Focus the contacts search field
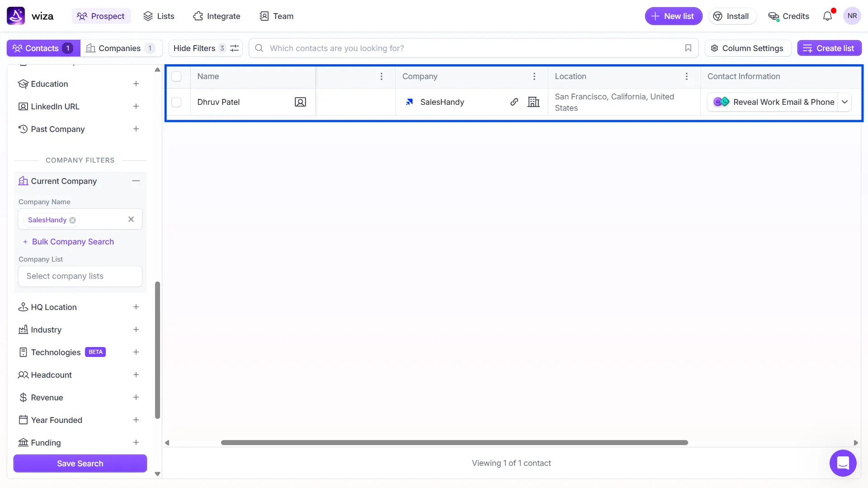 pyautogui.click(x=473, y=48)
